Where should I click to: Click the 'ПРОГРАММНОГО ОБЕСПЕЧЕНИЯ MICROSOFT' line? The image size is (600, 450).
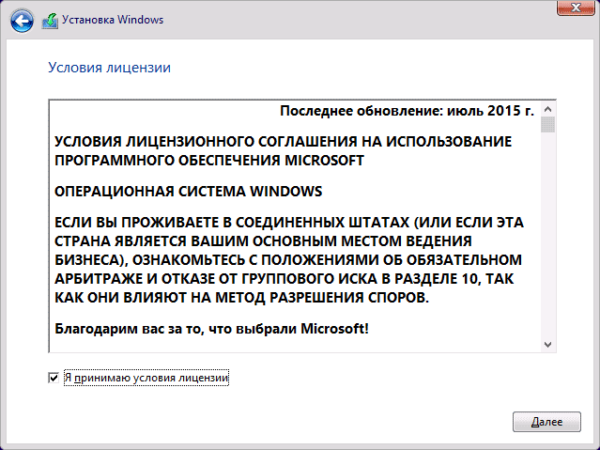click(x=209, y=160)
